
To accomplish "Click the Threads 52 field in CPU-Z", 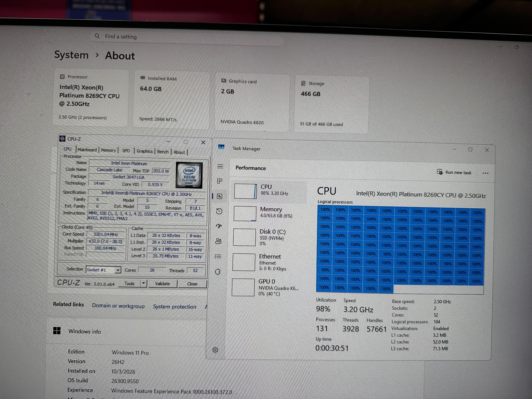I will pos(195,270).
